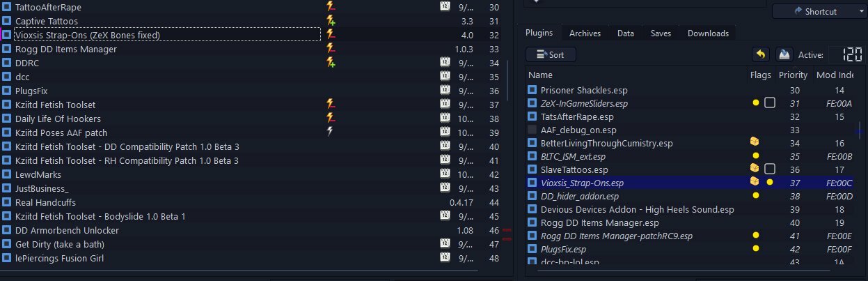
Task: Toggle Vioxsis_Strap-Ons.esp plugin checkbox
Action: (532, 183)
